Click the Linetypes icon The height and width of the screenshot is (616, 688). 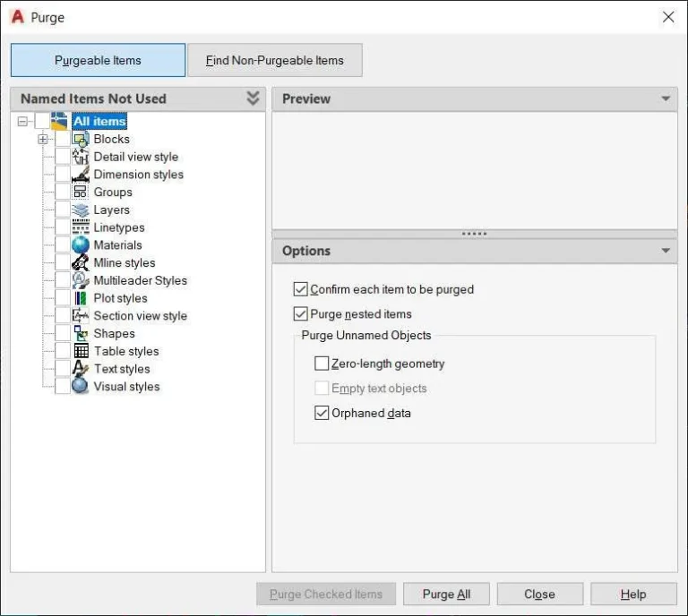[x=81, y=227]
